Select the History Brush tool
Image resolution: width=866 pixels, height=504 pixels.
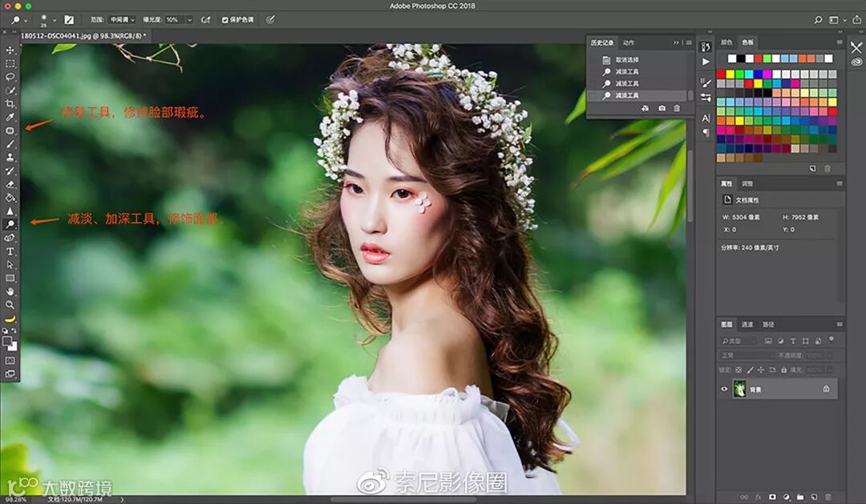(x=10, y=171)
